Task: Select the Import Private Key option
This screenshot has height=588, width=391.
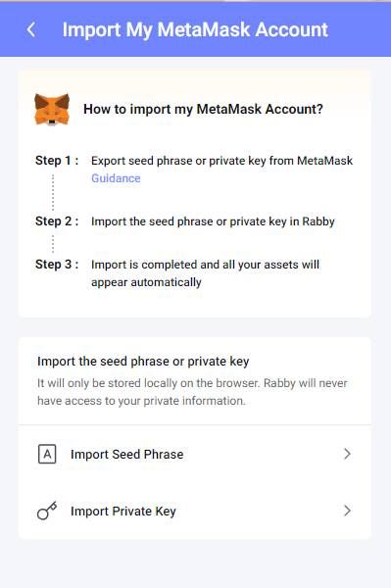Action: (195, 511)
